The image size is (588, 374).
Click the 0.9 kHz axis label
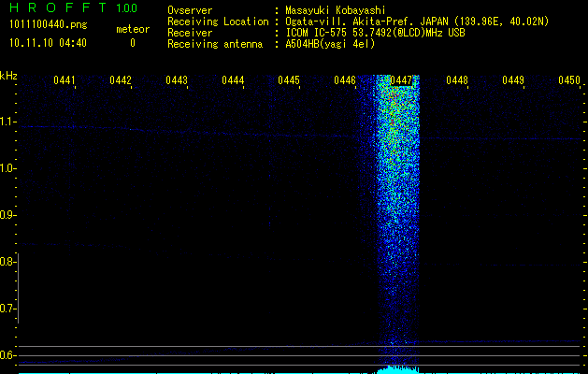[7, 215]
